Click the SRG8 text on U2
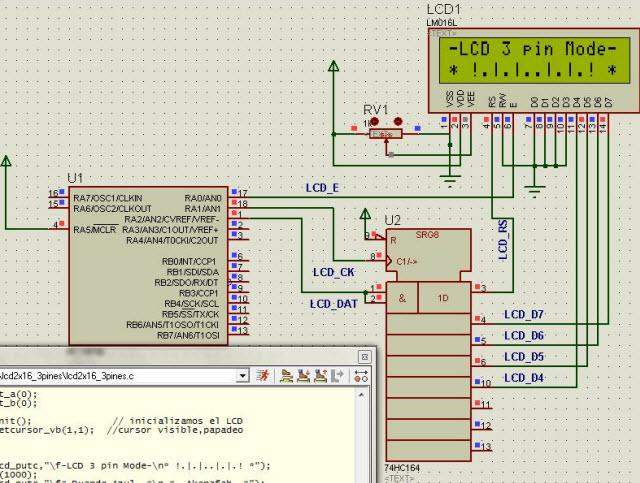640x483 pixels. tap(427, 235)
